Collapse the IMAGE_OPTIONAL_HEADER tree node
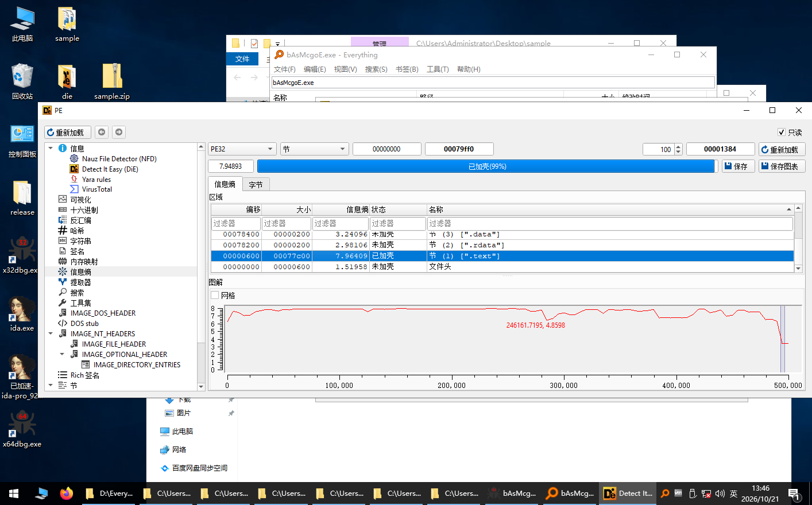The width and height of the screenshot is (812, 505). tap(62, 354)
